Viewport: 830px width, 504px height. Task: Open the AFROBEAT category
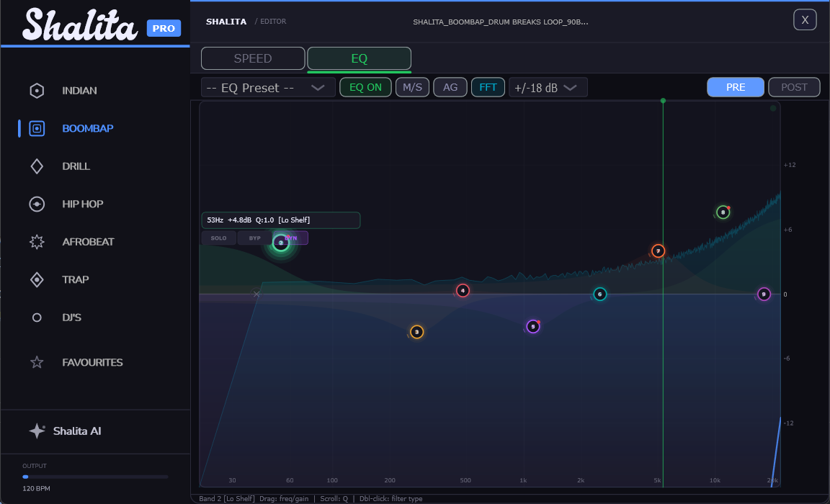[88, 242]
